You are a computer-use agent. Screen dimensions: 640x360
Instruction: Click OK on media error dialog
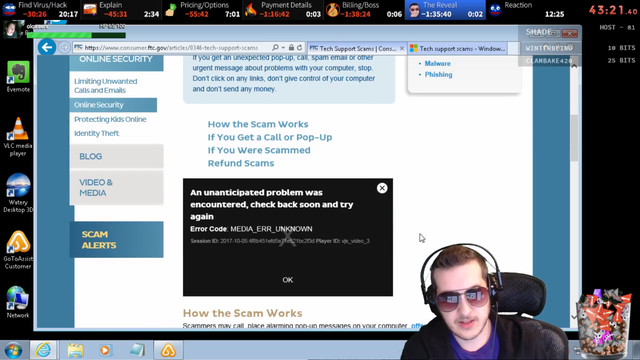288,280
